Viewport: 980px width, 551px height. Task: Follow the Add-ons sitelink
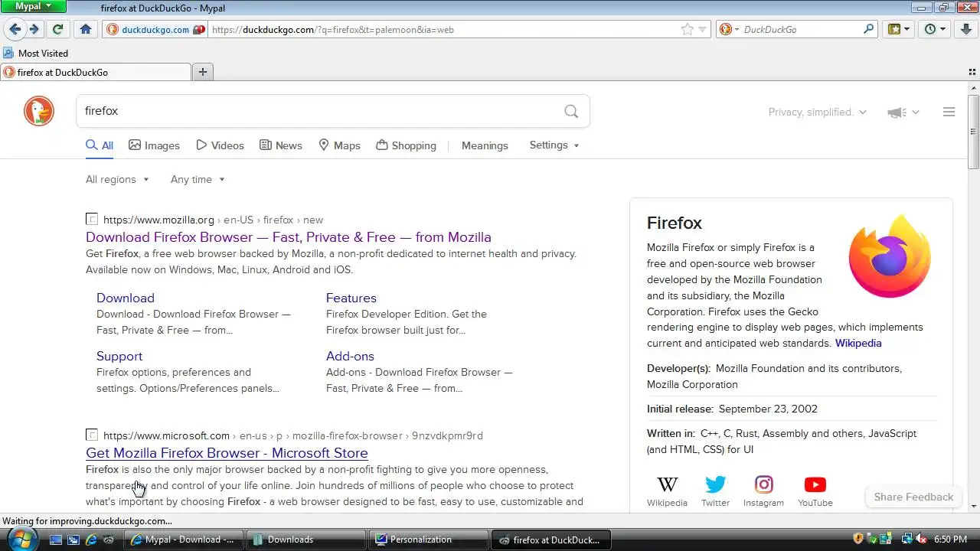click(x=350, y=356)
